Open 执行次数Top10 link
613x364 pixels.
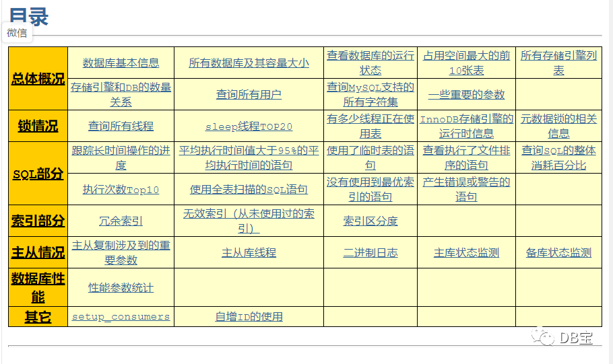tap(121, 190)
